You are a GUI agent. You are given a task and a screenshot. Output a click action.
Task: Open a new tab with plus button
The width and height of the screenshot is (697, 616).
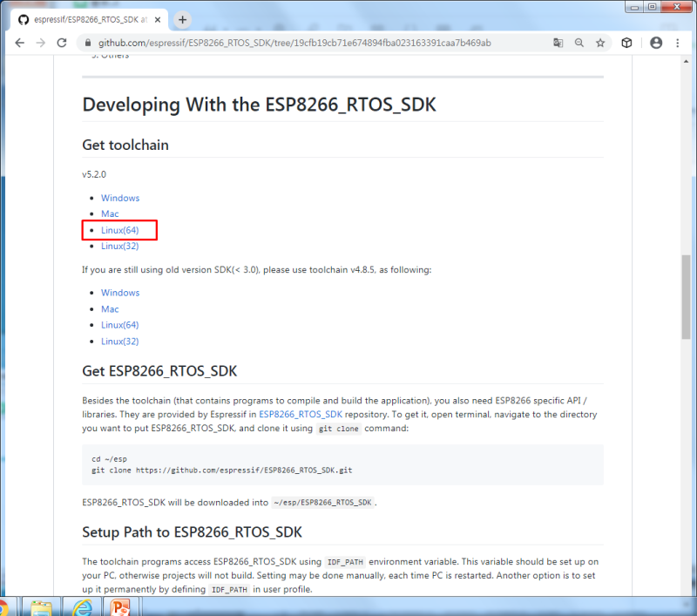coord(182,19)
